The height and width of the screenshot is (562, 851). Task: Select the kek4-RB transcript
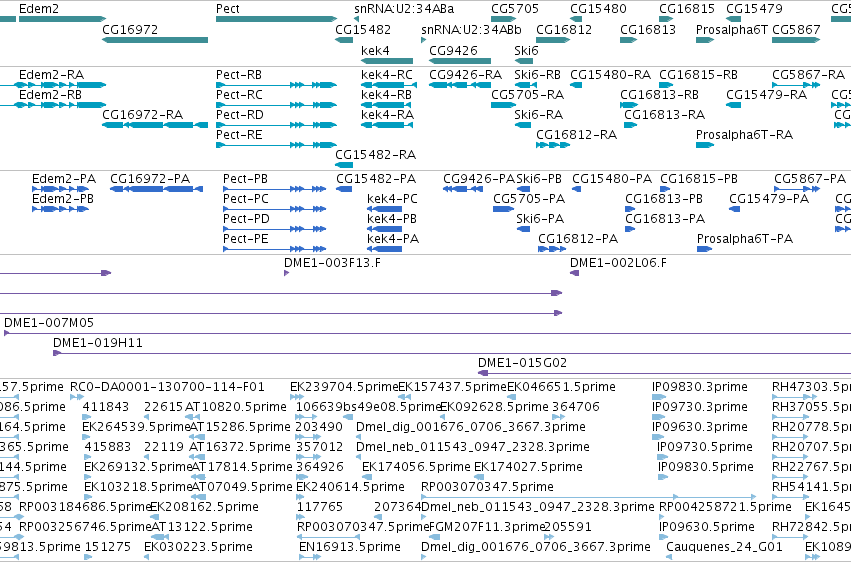click(387, 105)
